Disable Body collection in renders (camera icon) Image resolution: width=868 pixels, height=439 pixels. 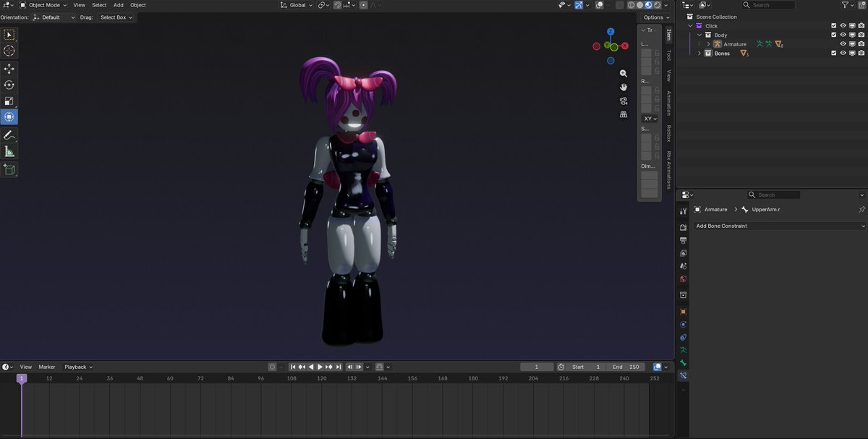pos(861,35)
